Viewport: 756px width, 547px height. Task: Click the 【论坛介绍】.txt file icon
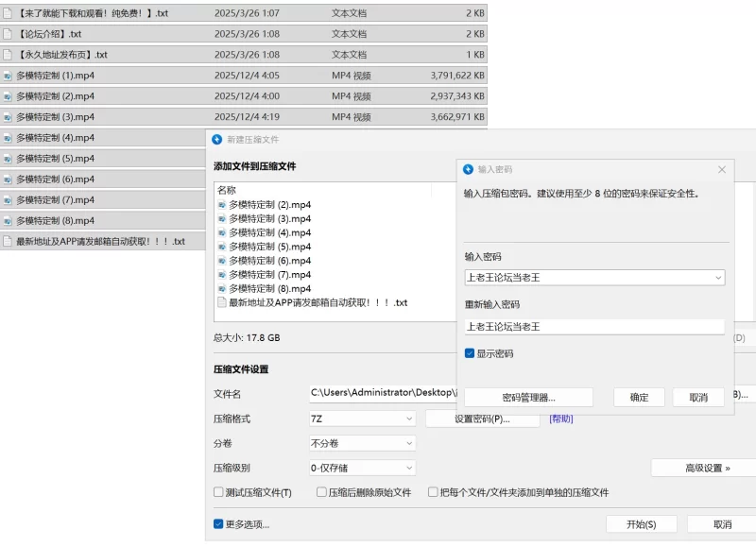[x=8, y=34]
